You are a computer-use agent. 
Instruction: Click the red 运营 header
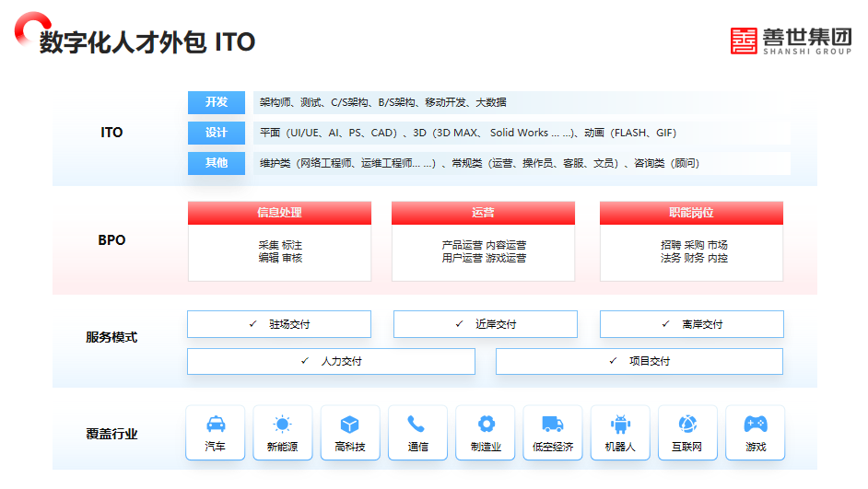coord(483,213)
